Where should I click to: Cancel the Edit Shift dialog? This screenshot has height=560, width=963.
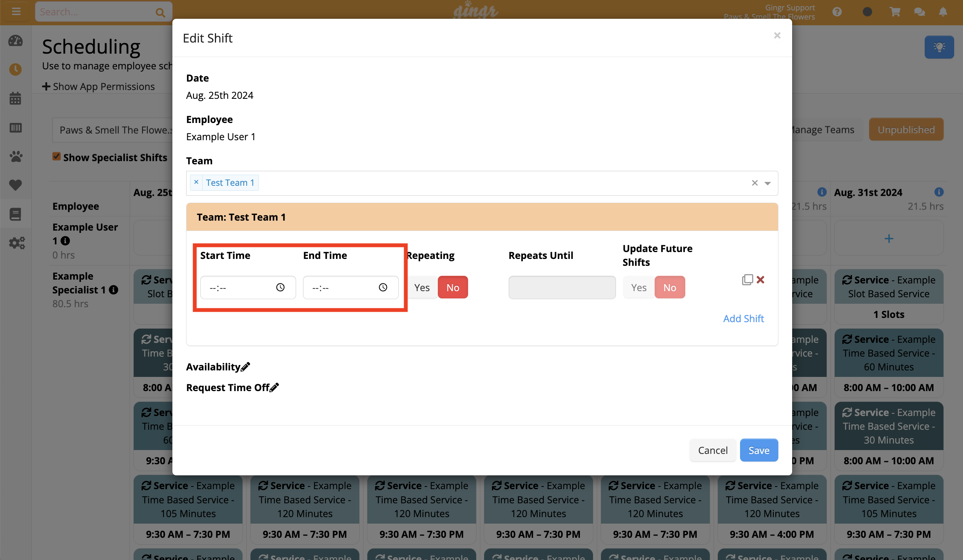713,450
